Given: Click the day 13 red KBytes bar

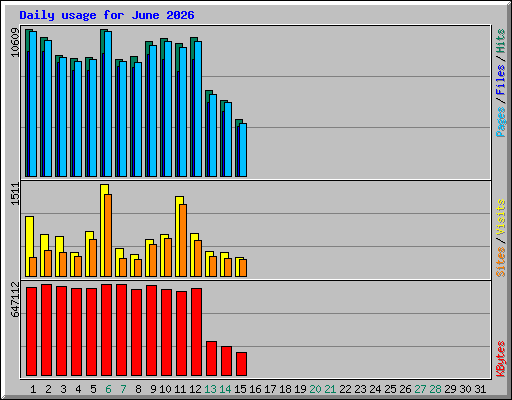Looking at the screenshot, I should tap(211, 358).
